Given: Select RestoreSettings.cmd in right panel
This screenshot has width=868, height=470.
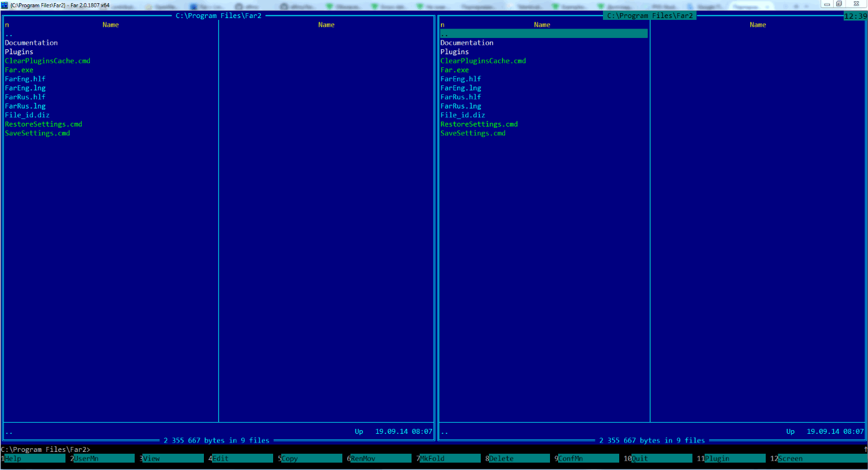Looking at the screenshot, I should click(x=480, y=124).
